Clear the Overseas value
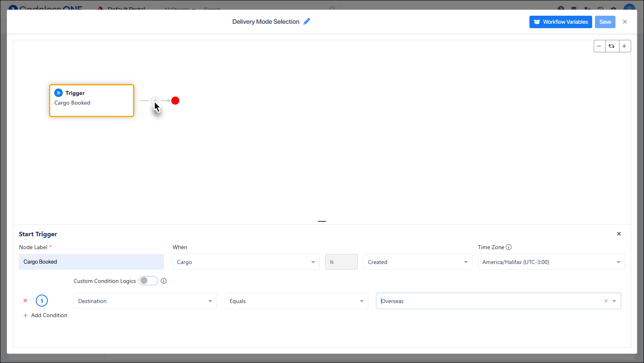This screenshot has height=363, width=644. [606, 301]
